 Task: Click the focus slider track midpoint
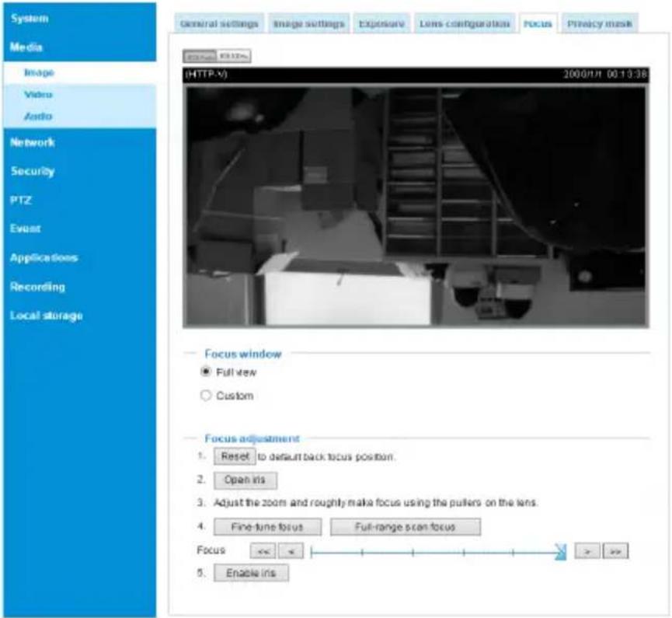click(x=438, y=553)
